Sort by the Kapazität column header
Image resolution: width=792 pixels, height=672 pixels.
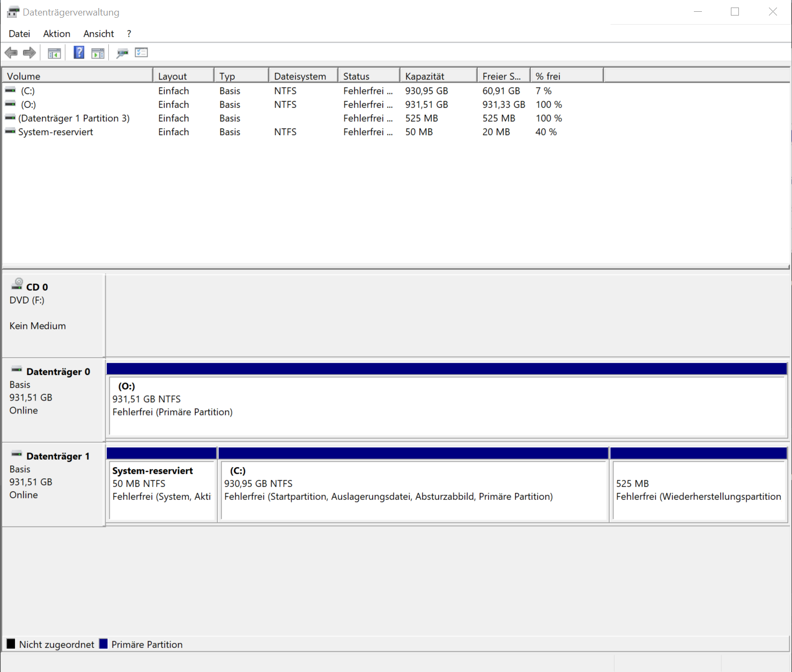(439, 76)
